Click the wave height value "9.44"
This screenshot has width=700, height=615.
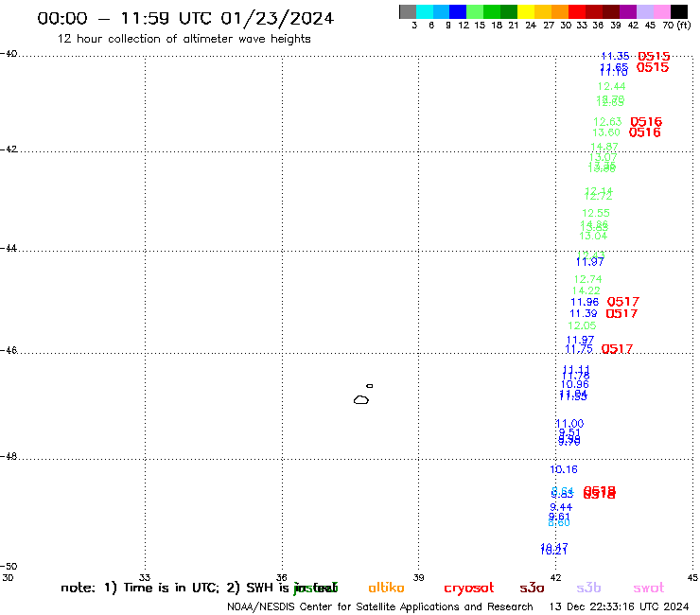(x=561, y=507)
